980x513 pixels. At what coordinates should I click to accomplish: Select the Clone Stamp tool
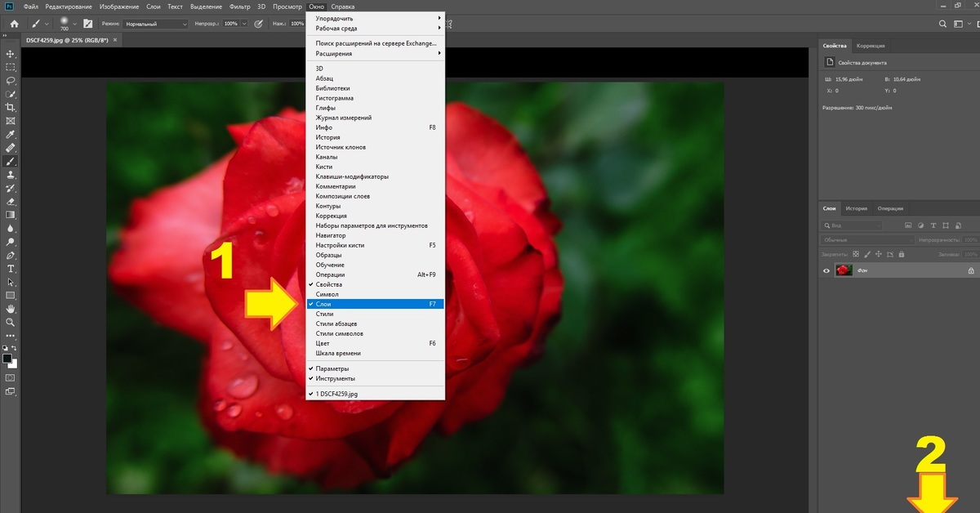[x=11, y=175]
